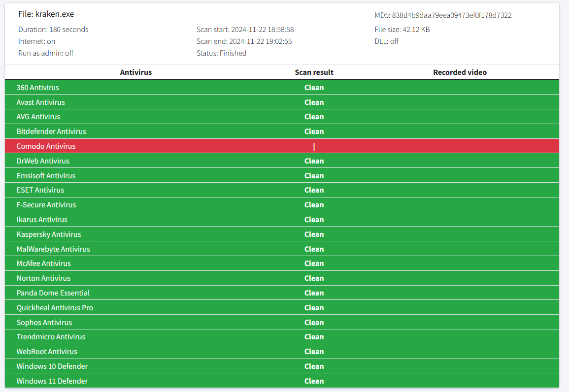Click the 'Status: Finished' text
569x392 pixels.
pyautogui.click(x=221, y=53)
